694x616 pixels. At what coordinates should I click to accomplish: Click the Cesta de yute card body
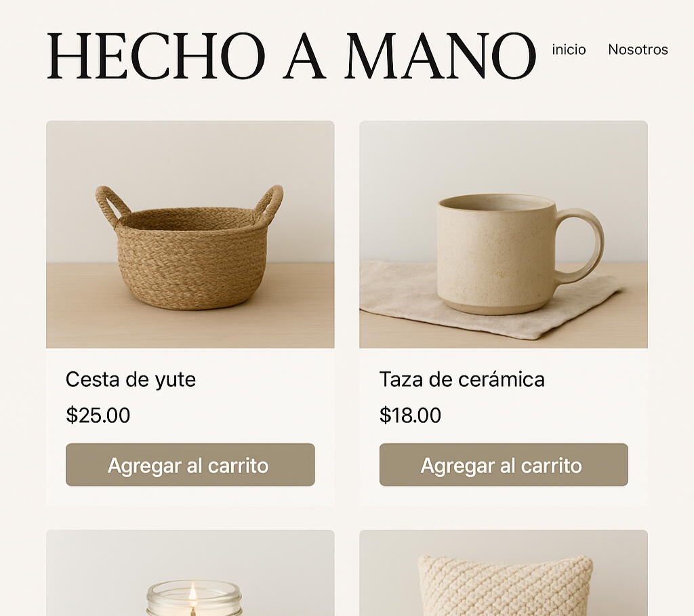(x=190, y=427)
